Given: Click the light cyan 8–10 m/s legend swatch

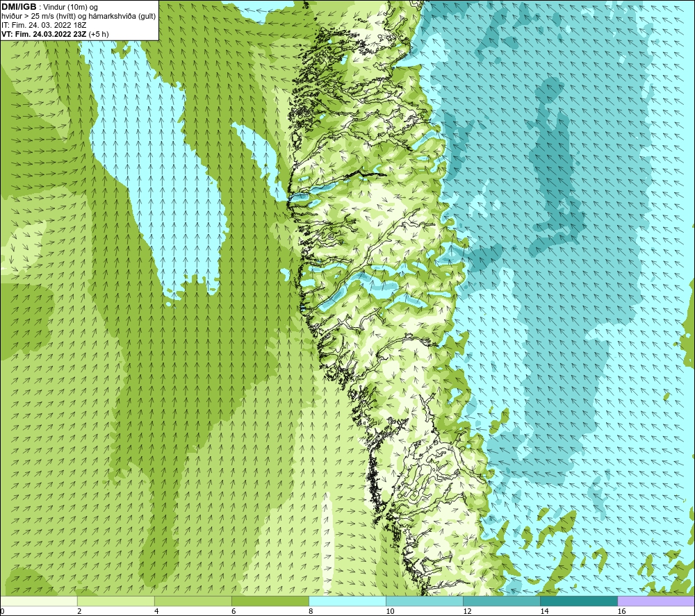Looking at the screenshot, I should coord(347,601).
